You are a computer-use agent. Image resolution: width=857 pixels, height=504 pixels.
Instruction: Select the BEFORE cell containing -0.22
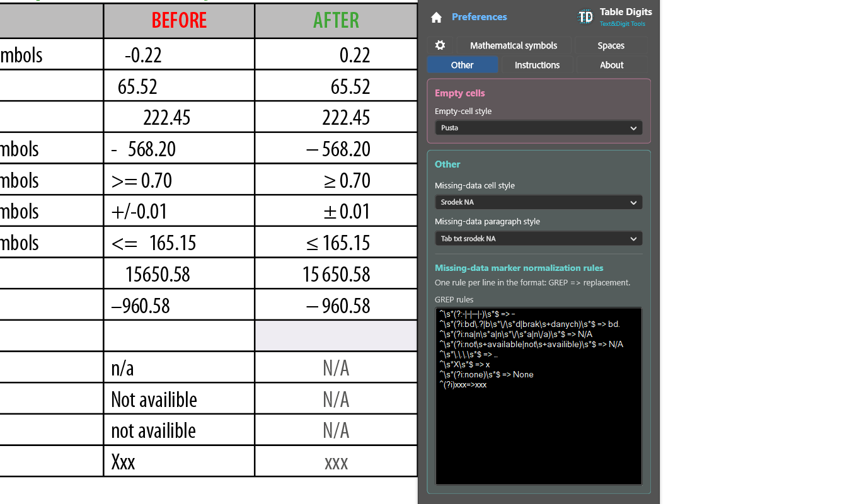(x=179, y=54)
